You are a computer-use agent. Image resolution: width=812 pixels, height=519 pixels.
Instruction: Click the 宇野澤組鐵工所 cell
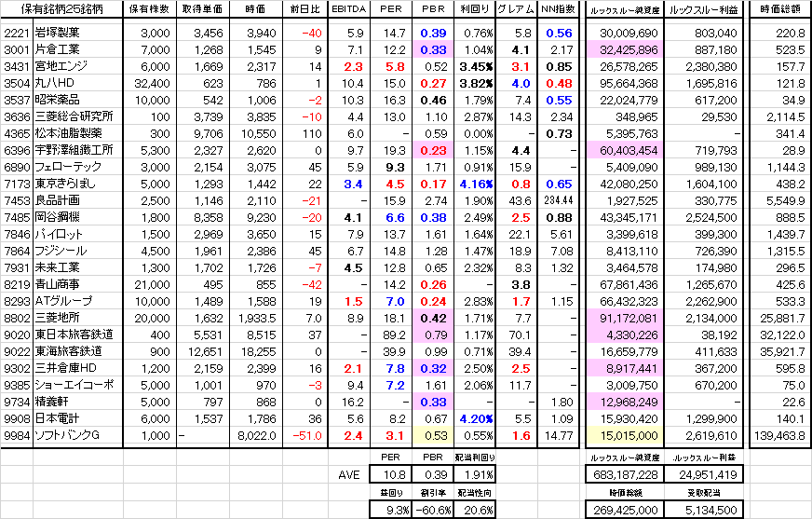74,150
